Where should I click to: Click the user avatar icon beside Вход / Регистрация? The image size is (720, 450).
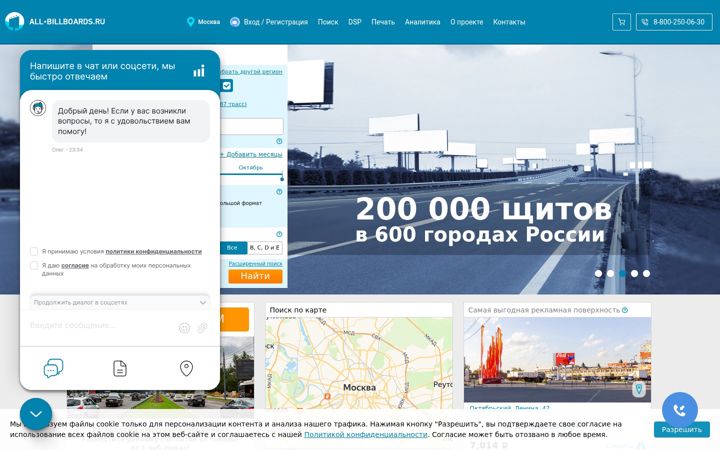pyautogui.click(x=235, y=22)
